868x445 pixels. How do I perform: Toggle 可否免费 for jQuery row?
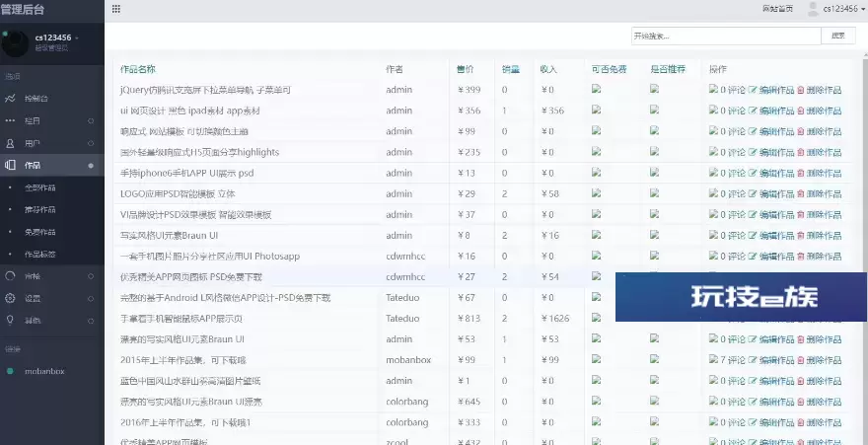pyautogui.click(x=596, y=89)
